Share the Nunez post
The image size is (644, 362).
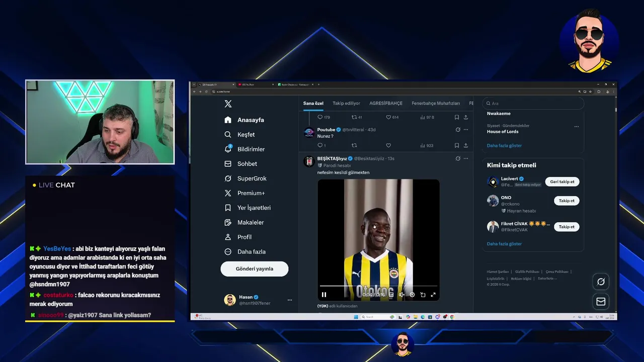click(466, 145)
